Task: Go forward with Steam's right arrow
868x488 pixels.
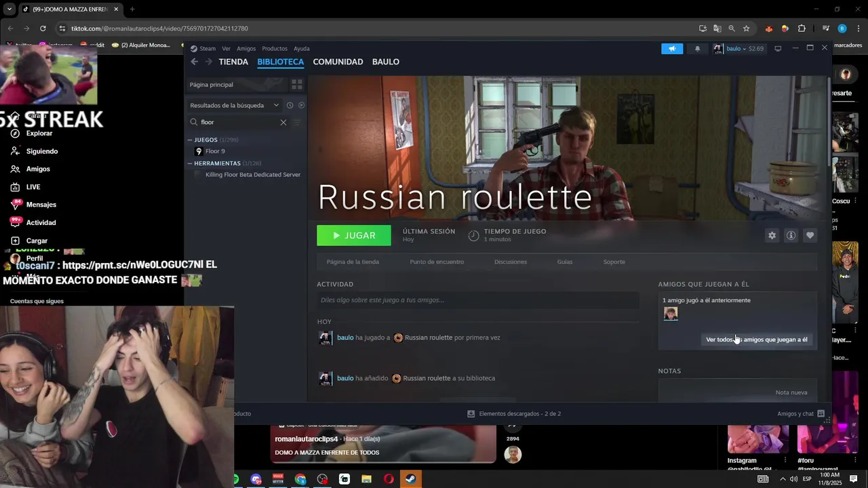Action: [209, 62]
